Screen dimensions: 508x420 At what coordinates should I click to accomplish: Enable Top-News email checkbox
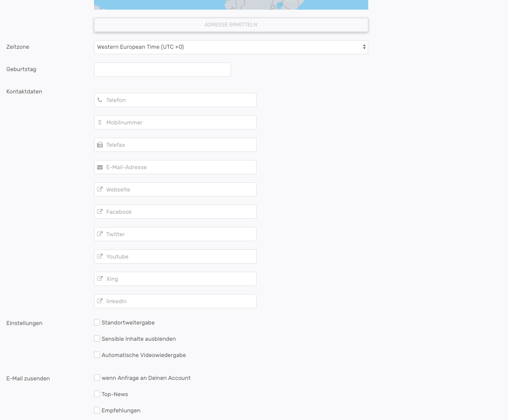(x=97, y=394)
